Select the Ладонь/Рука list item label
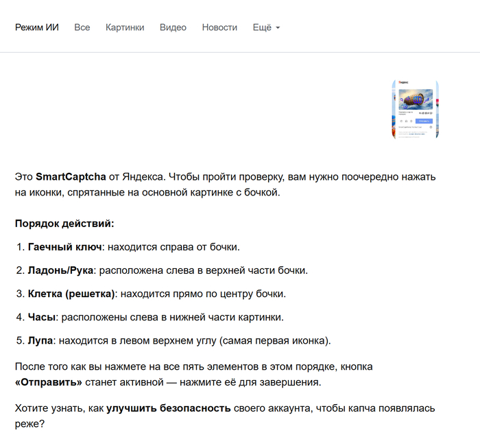Screen dimensions: 480x448 [x=60, y=270]
